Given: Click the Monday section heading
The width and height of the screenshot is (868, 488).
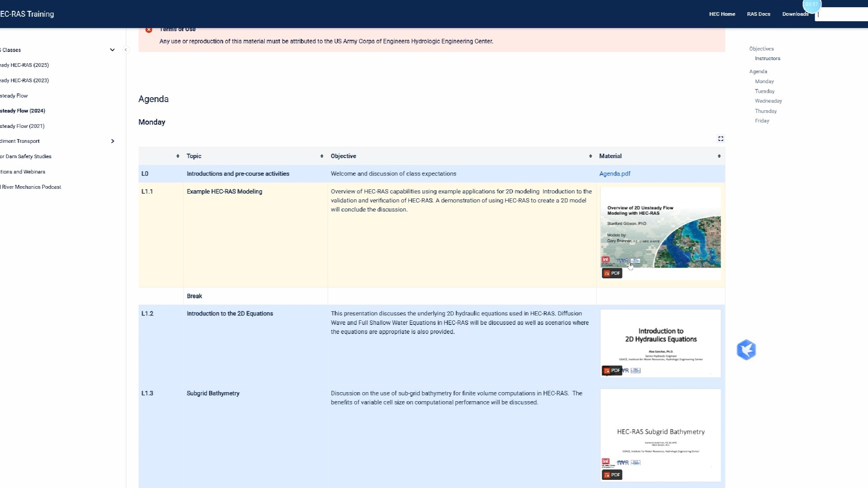Looking at the screenshot, I should pos(152,122).
